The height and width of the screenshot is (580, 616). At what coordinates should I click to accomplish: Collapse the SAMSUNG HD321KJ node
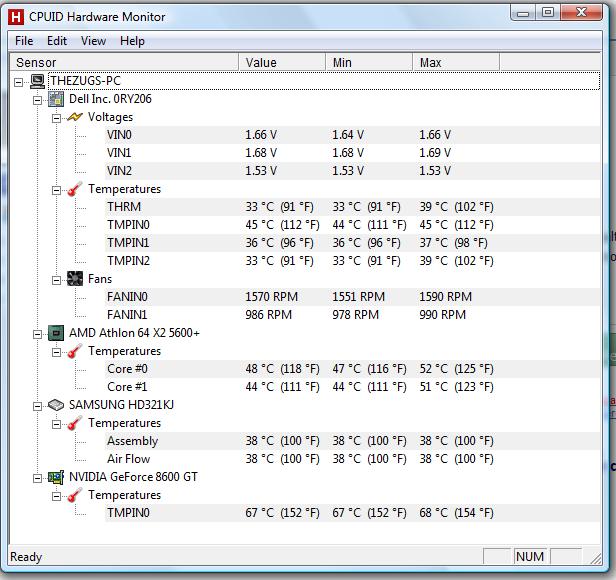37,406
